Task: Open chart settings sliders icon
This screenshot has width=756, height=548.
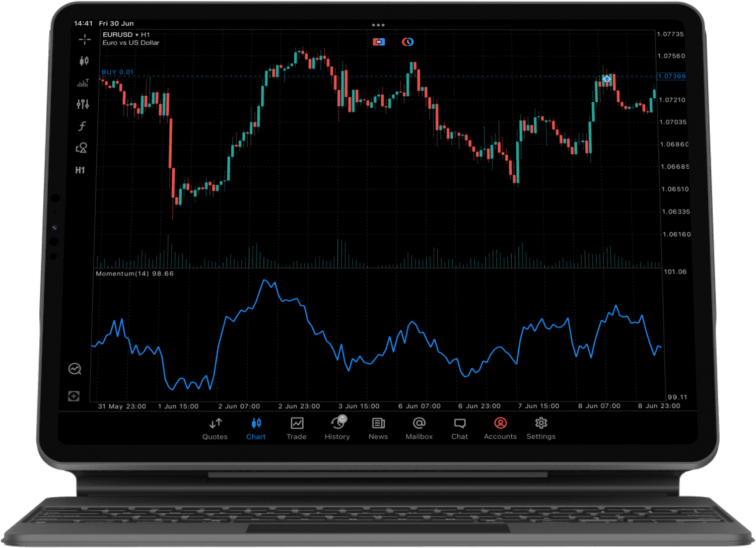Action: (x=83, y=104)
